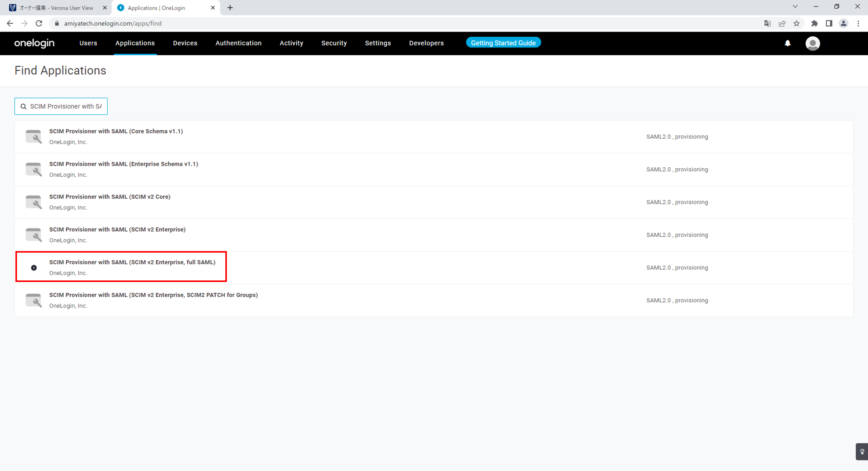
Task: Close the Applications OneLogin tab
Action: [213, 8]
